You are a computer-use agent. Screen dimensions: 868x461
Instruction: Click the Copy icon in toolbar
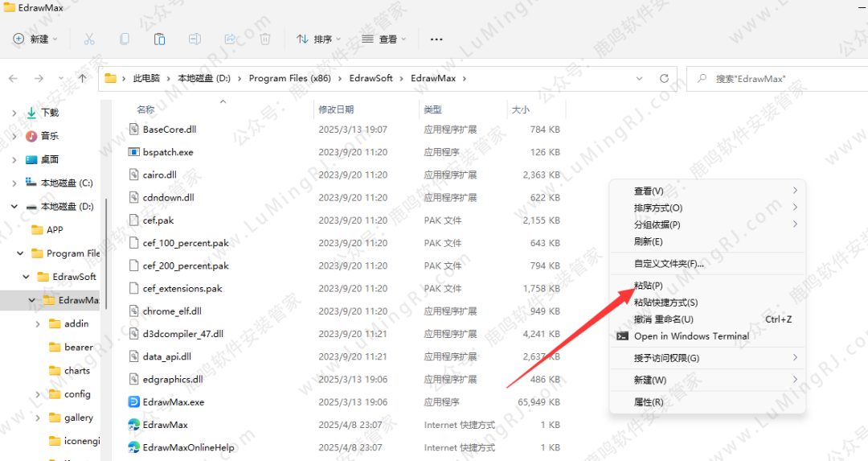[125, 39]
